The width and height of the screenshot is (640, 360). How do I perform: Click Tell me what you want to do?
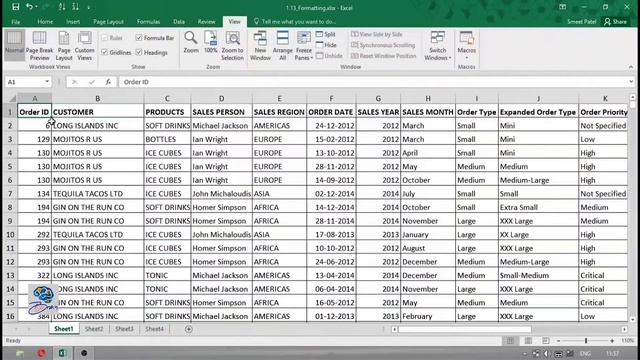(295, 22)
